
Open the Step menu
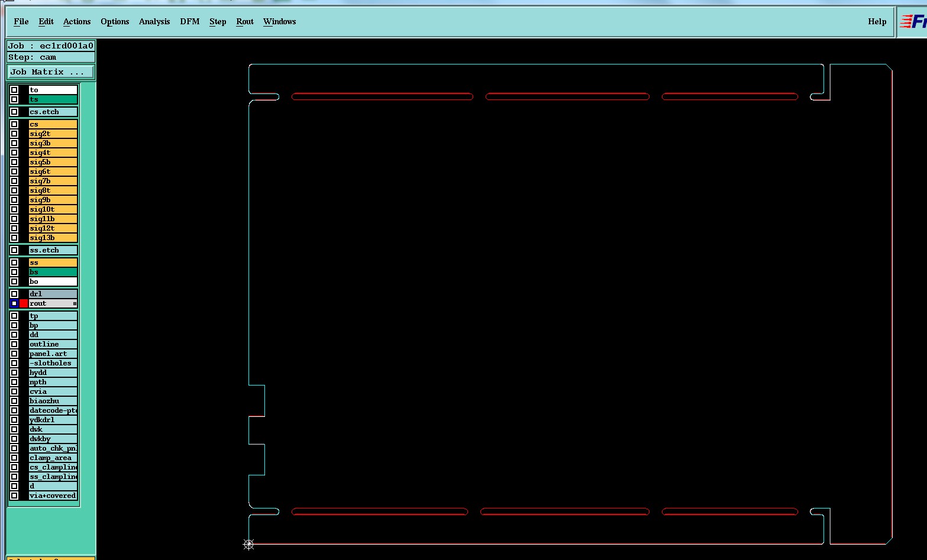(x=218, y=21)
